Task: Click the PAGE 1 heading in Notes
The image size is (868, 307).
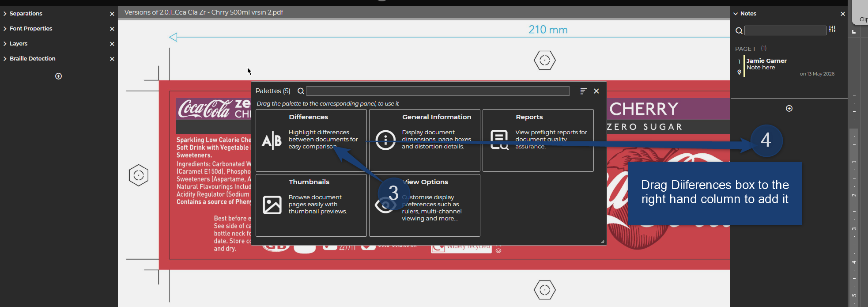Action: (x=745, y=49)
